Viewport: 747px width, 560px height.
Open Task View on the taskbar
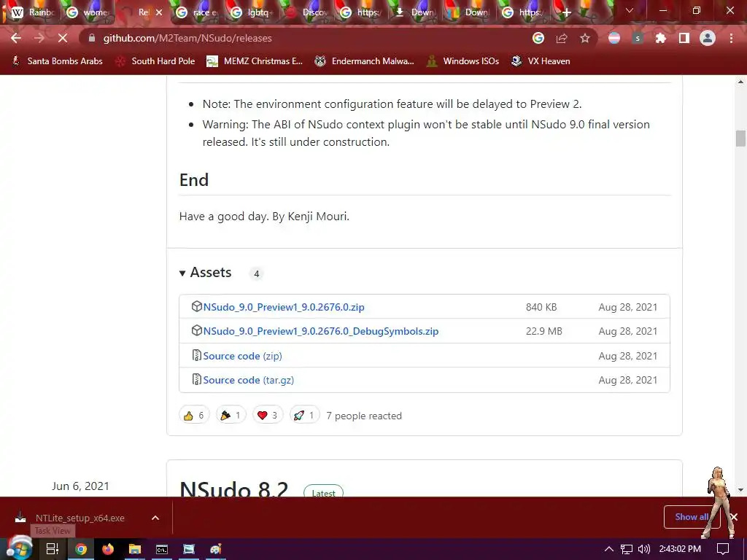pyautogui.click(x=53, y=549)
